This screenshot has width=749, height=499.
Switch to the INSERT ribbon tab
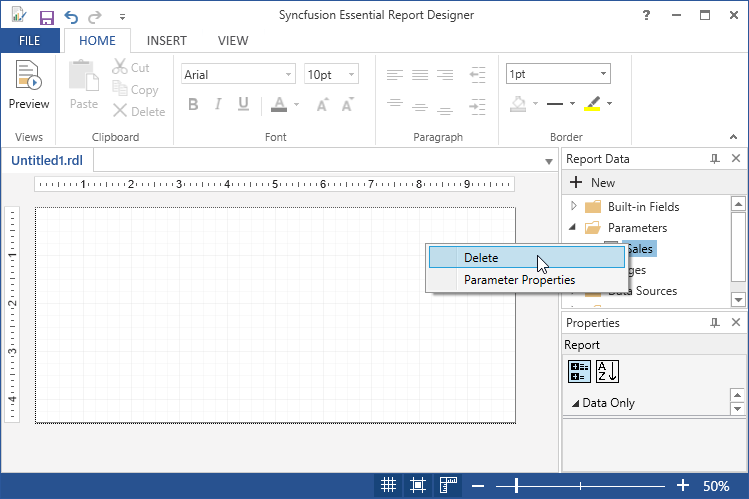click(166, 41)
